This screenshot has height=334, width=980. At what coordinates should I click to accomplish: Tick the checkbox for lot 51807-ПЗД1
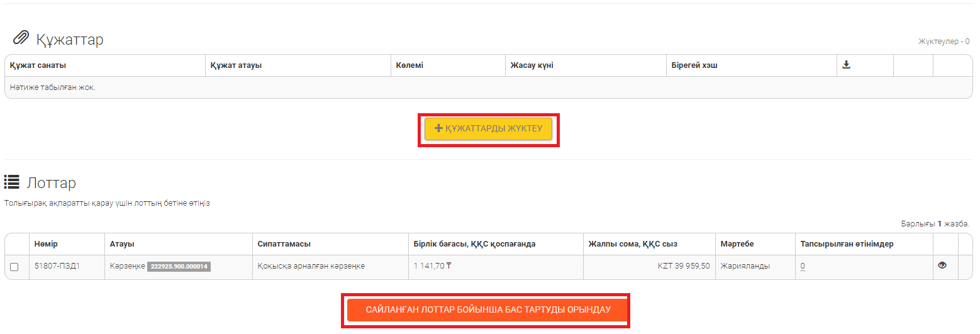pos(14,267)
